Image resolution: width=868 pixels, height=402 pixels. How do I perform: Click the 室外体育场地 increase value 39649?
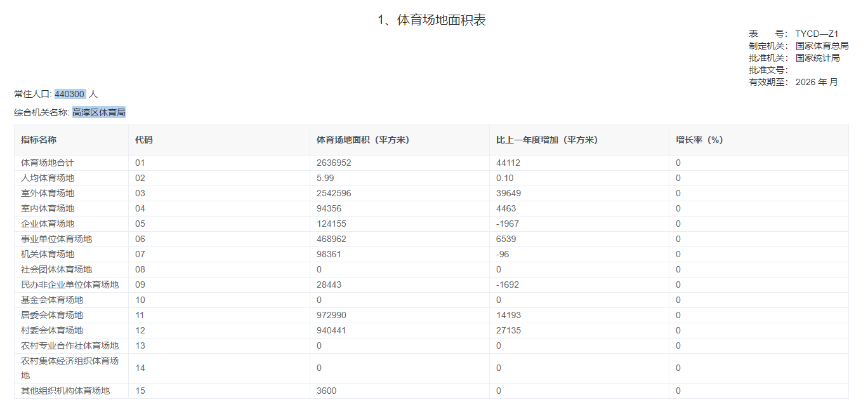tap(508, 193)
